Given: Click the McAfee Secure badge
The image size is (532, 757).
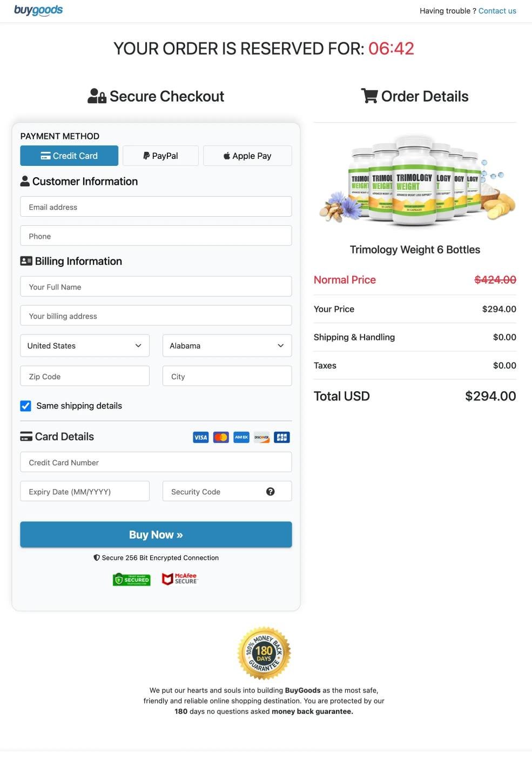Looking at the screenshot, I should (x=180, y=578).
